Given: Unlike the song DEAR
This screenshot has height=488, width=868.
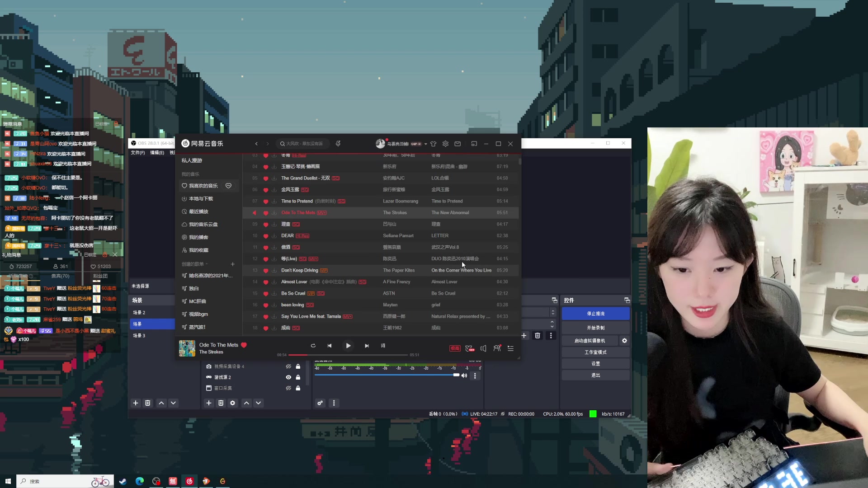Looking at the screenshot, I should coord(265,236).
